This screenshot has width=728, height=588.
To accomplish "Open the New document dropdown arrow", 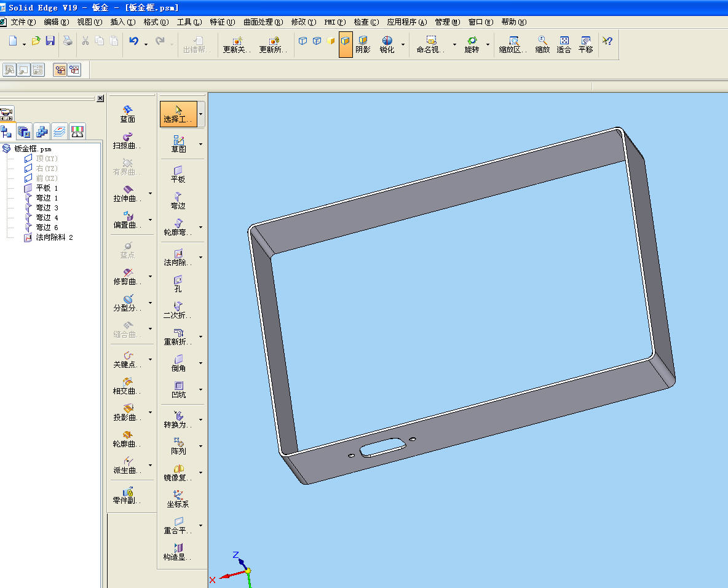I will [x=24, y=44].
